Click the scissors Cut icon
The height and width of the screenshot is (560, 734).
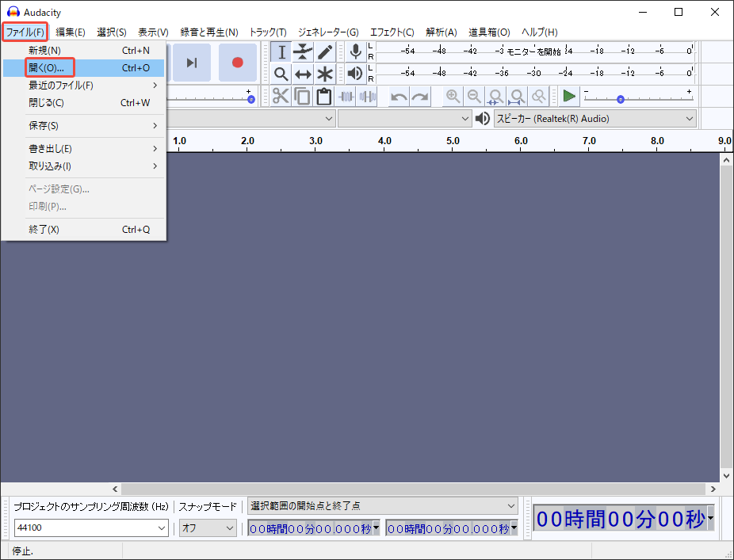pyautogui.click(x=281, y=97)
